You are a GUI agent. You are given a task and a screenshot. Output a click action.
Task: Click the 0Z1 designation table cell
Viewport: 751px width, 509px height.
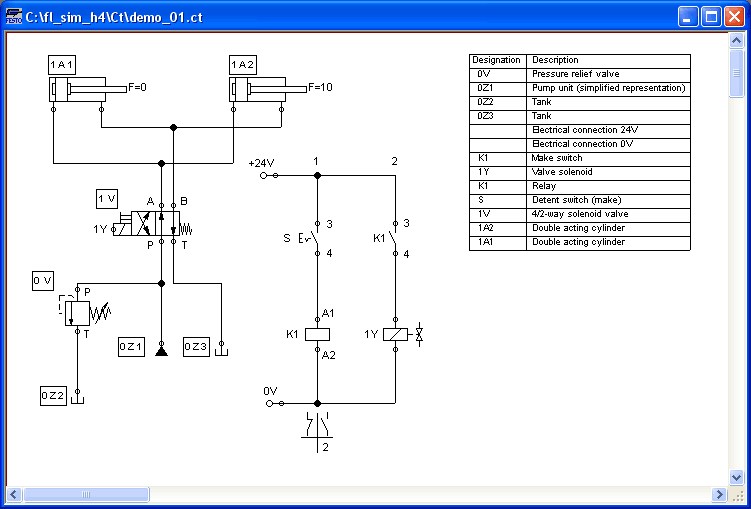tap(498, 89)
